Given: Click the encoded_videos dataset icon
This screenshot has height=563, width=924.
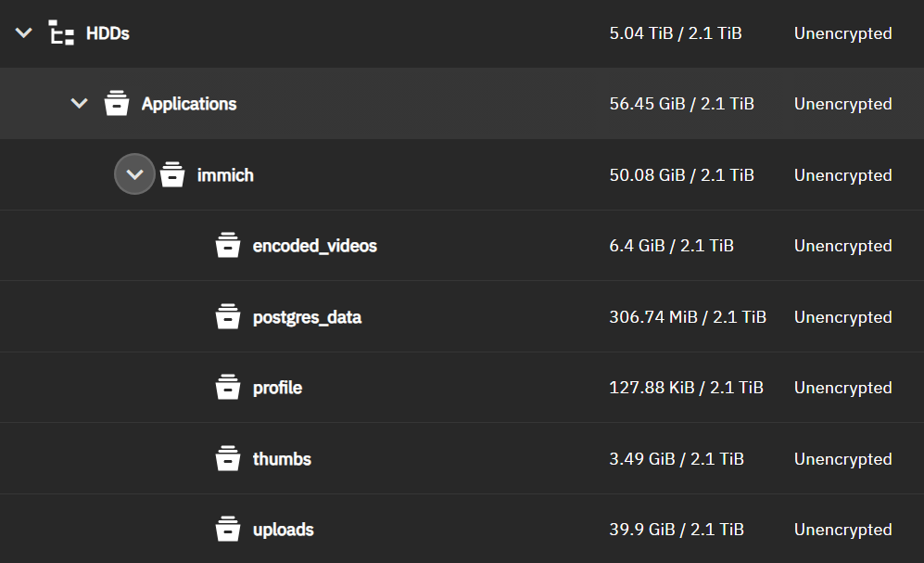Looking at the screenshot, I should [228, 245].
